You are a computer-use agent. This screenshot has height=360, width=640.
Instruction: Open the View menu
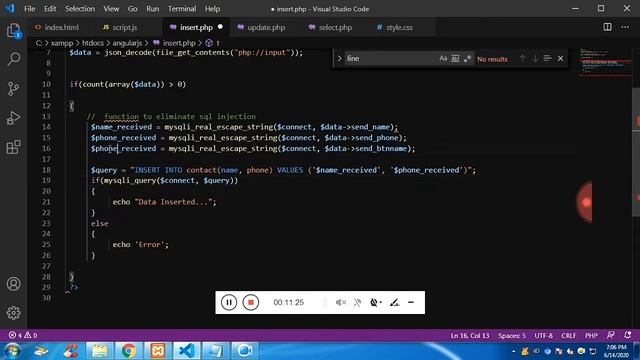[111, 9]
